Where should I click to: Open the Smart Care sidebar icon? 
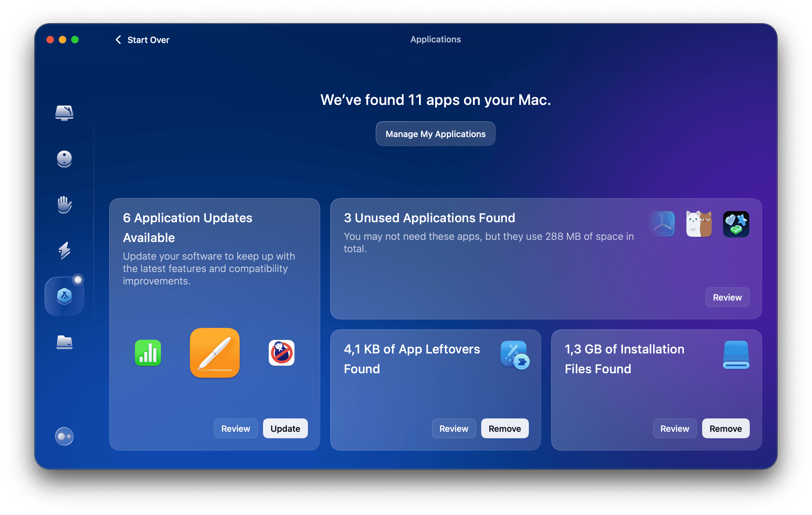[64, 113]
